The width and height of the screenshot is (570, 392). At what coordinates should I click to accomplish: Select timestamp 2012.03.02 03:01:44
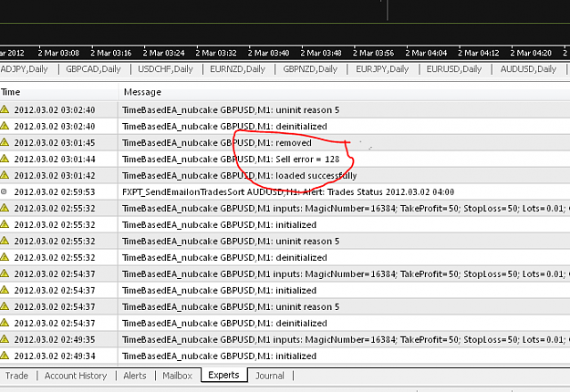coord(55,160)
